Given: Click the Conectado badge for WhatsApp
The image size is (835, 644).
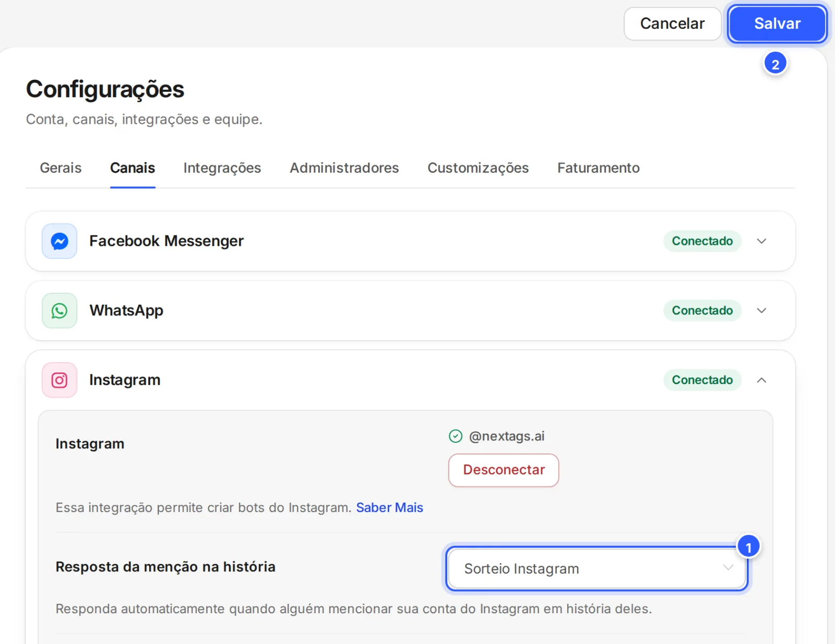Looking at the screenshot, I should coord(702,311).
